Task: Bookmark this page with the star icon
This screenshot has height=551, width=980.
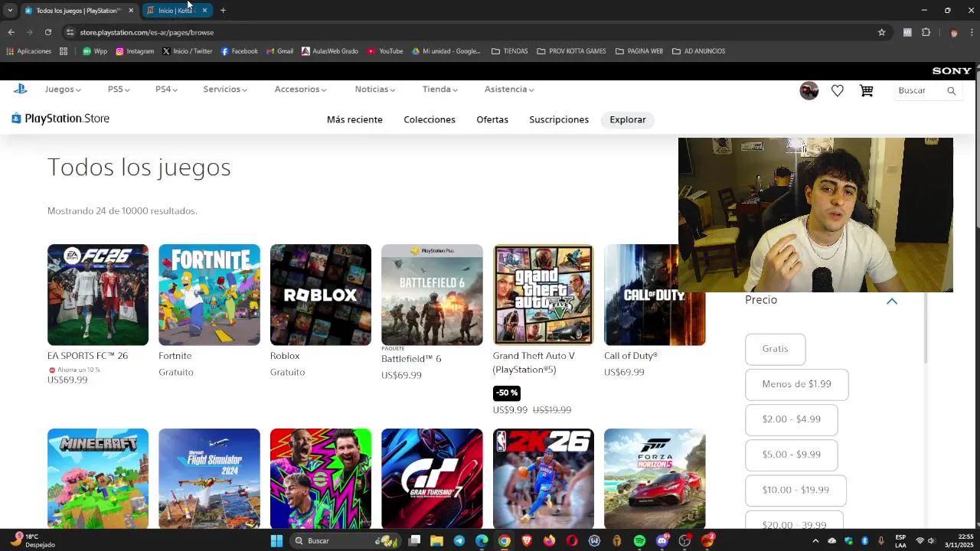Action: tap(881, 32)
